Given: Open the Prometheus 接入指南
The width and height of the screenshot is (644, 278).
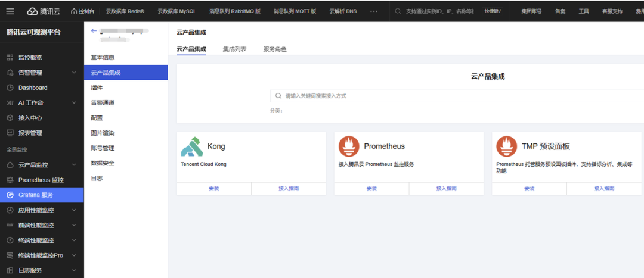Looking at the screenshot, I should pos(447,189).
